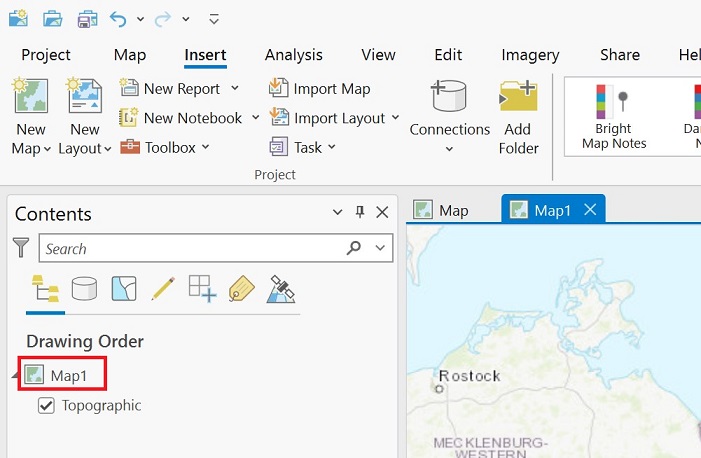Viewport: 701px width, 458px height.
Task: Select the Insert ribbon tab
Action: tap(205, 55)
